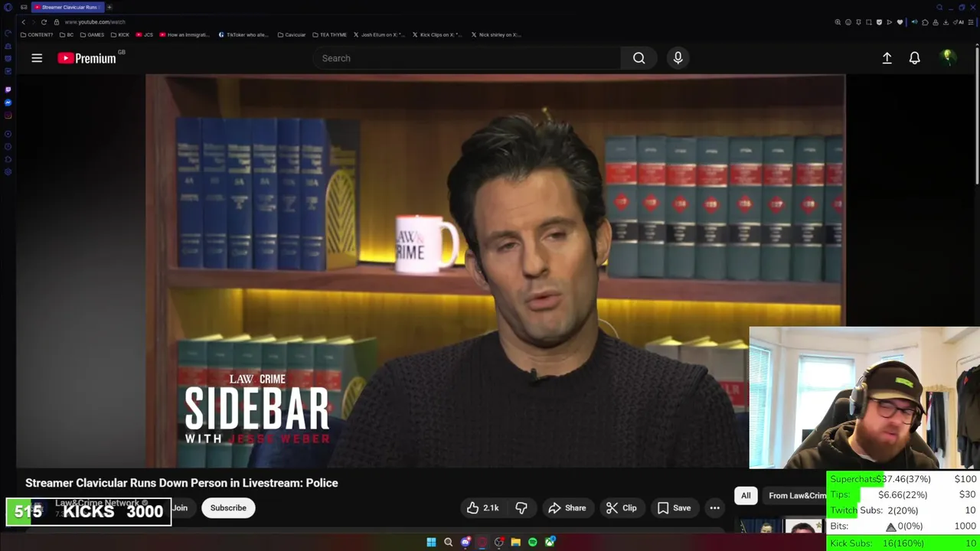980x551 pixels.
Task: Open Xbox app from the taskbar
Action: click(x=550, y=543)
